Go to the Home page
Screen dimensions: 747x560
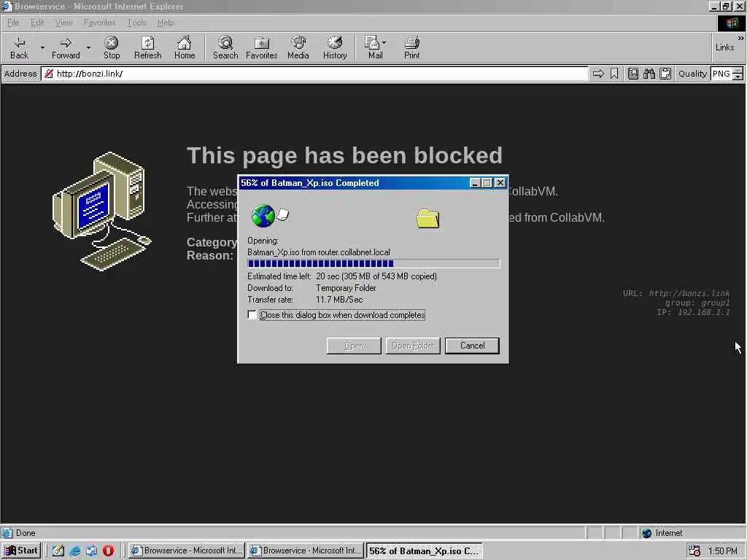[x=185, y=47]
